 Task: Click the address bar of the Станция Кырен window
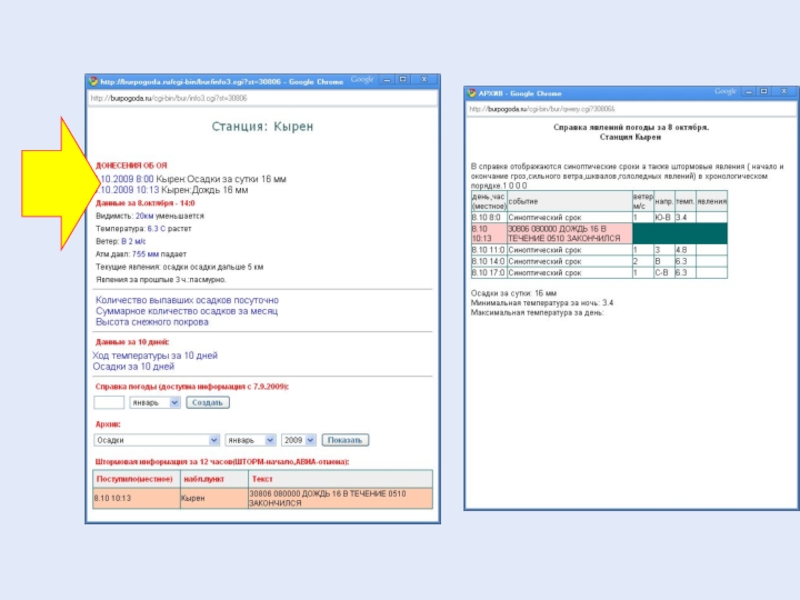pyautogui.click(x=263, y=98)
